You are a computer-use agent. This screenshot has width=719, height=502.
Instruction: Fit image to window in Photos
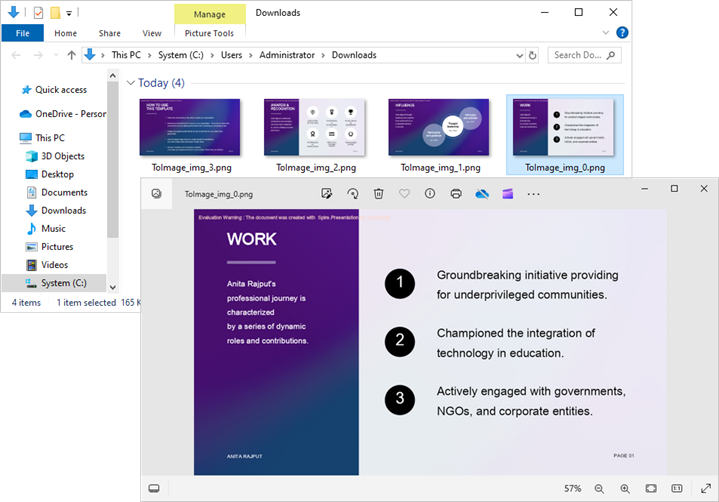(x=651, y=488)
